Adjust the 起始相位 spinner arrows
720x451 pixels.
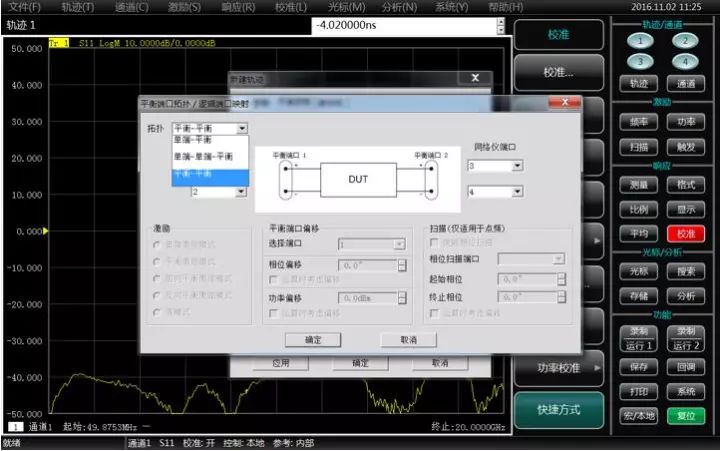[562, 279]
